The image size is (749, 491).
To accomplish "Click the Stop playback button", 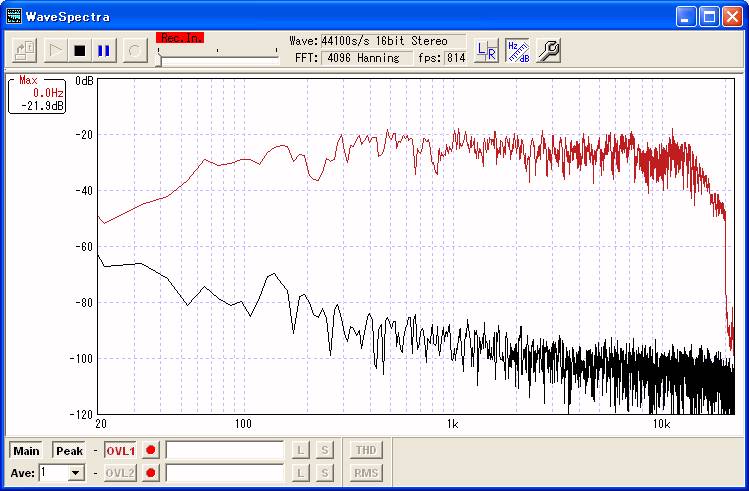I will 80,50.
